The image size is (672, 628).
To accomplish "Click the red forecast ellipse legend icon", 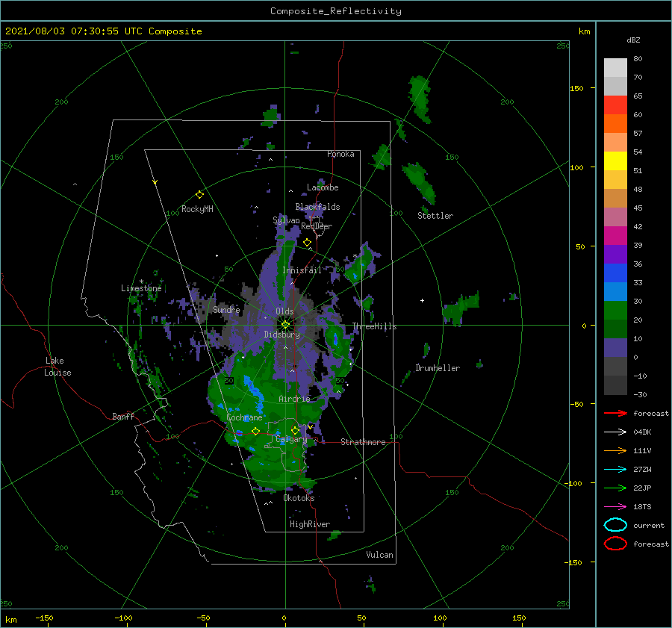I will coord(615,544).
